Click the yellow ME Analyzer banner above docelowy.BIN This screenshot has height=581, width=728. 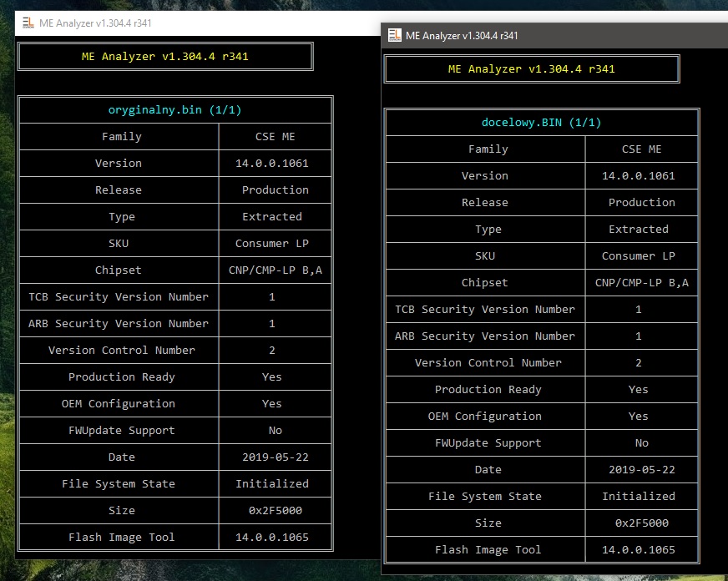pos(532,68)
